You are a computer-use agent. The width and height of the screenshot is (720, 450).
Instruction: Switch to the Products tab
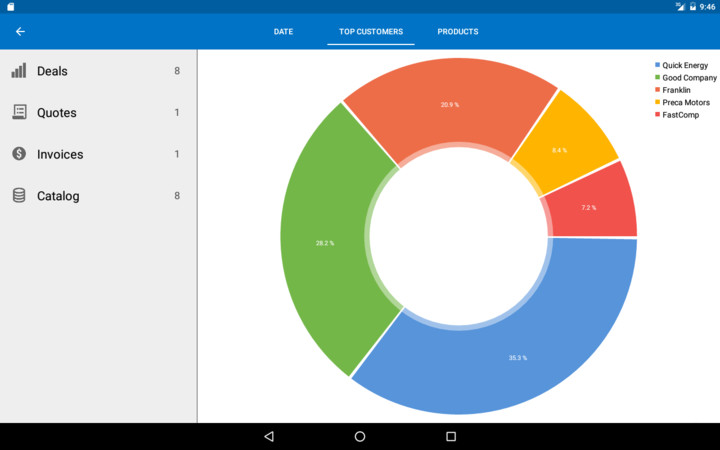click(x=457, y=32)
